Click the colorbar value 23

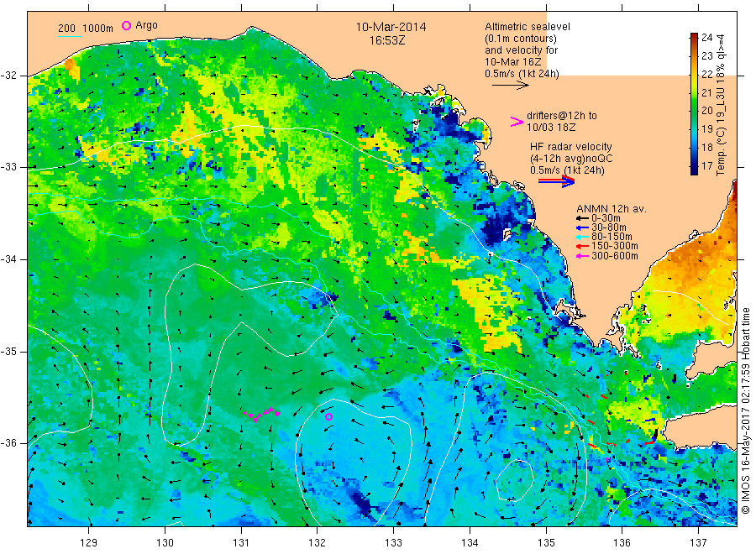point(706,56)
